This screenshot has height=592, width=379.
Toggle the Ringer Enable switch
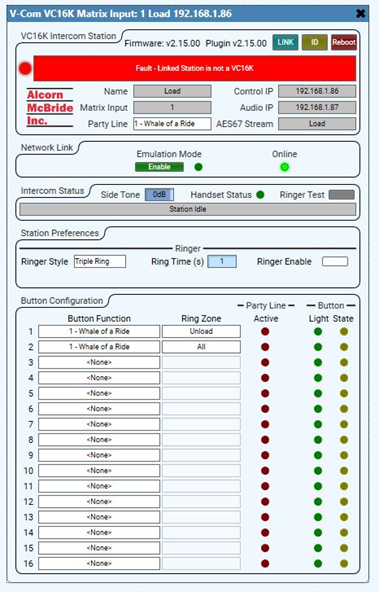point(335,261)
